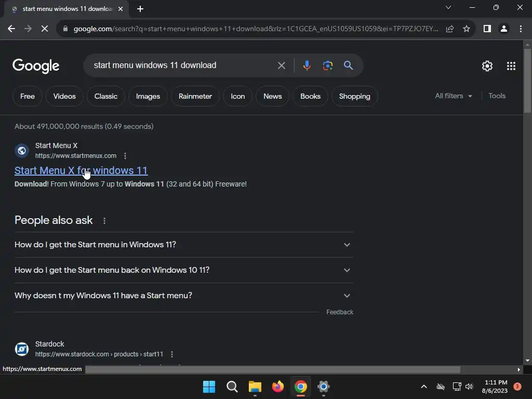Expand 'Why doesn t my Windows 11 have a Start menu?'
Image resolution: width=532 pixels, height=399 pixels.
click(184, 296)
